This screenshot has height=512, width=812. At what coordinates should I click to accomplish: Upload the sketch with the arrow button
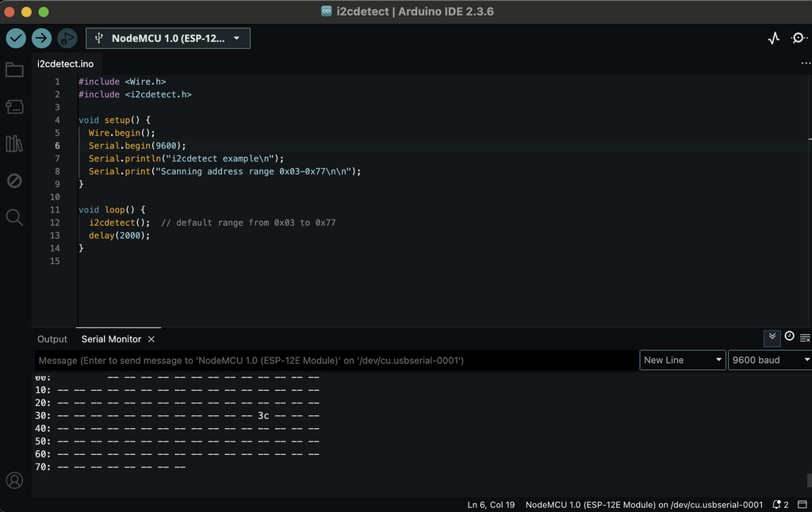[41, 38]
